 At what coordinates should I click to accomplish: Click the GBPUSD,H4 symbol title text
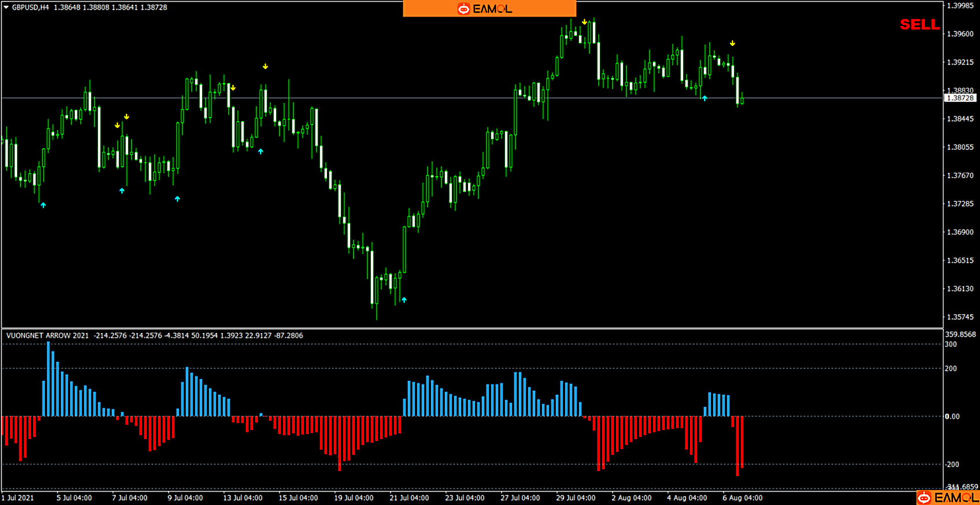pyautogui.click(x=30, y=8)
